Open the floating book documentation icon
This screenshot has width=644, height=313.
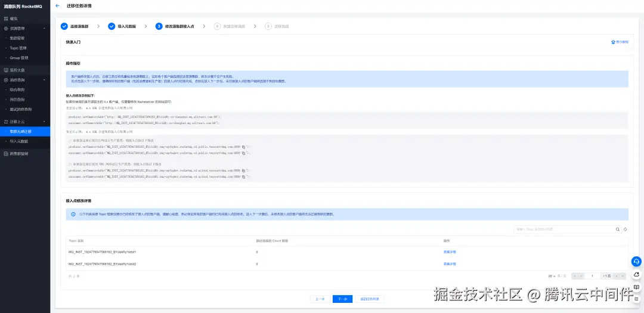pos(636,287)
